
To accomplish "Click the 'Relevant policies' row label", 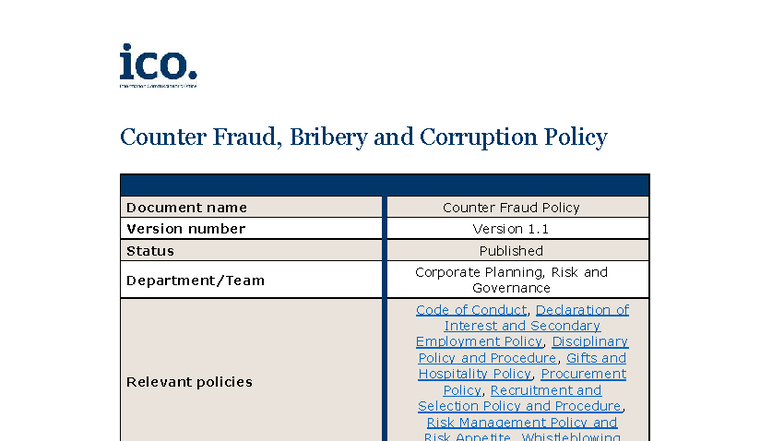I will (189, 382).
